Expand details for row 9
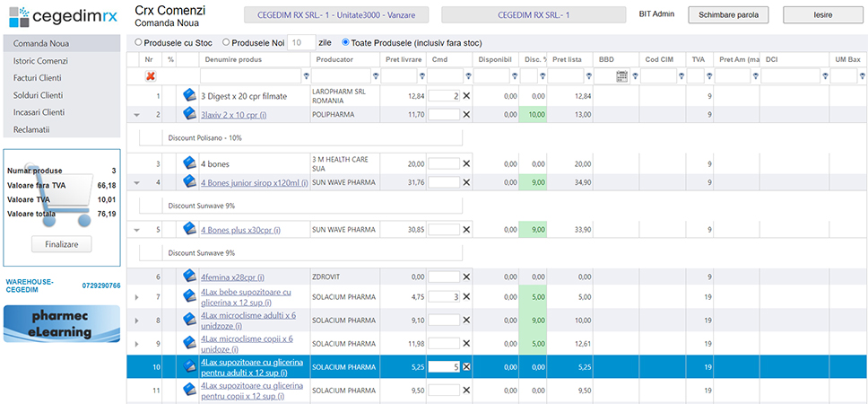This screenshot has height=404, width=868. click(136, 344)
